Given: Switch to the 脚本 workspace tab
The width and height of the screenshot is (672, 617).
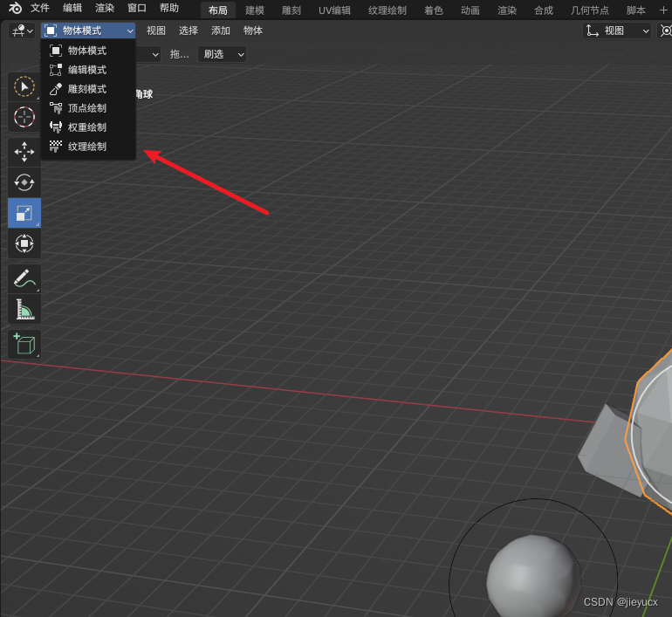Looking at the screenshot, I should click(635, 10).
